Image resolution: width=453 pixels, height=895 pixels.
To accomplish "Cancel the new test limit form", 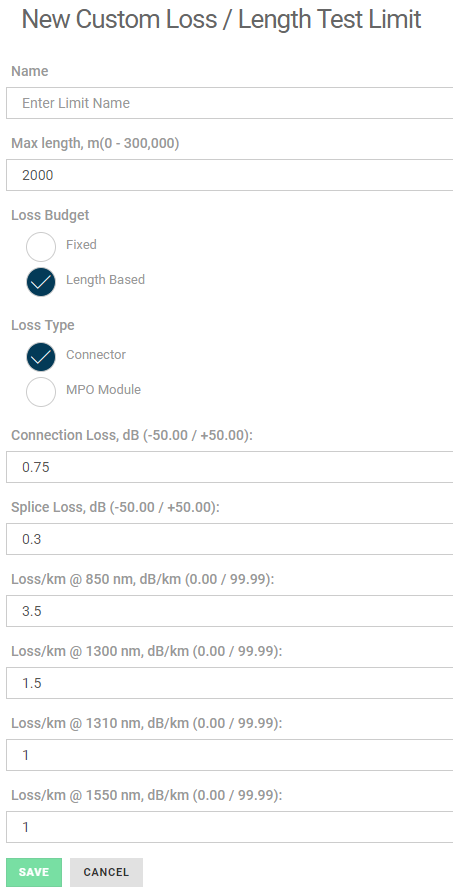I will (x=106, y=872).
